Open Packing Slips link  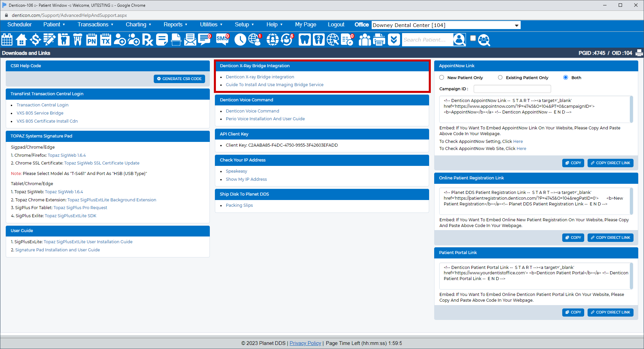[239, 205]
